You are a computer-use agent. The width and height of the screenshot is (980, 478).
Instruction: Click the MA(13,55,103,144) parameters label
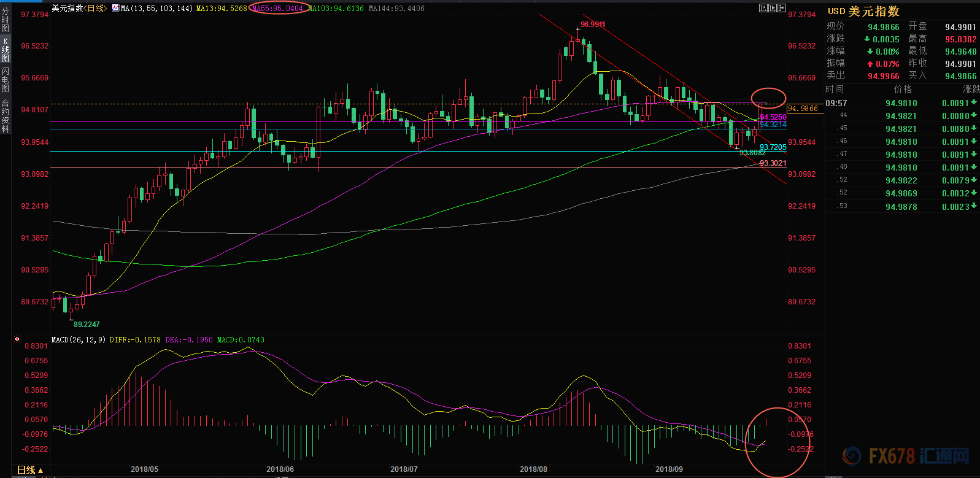tap(156, 9)
